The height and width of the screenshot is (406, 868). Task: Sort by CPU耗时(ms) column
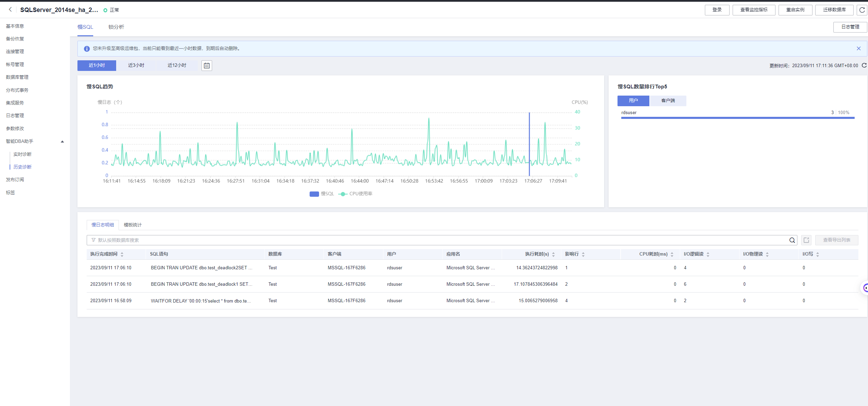pos(672,254)
